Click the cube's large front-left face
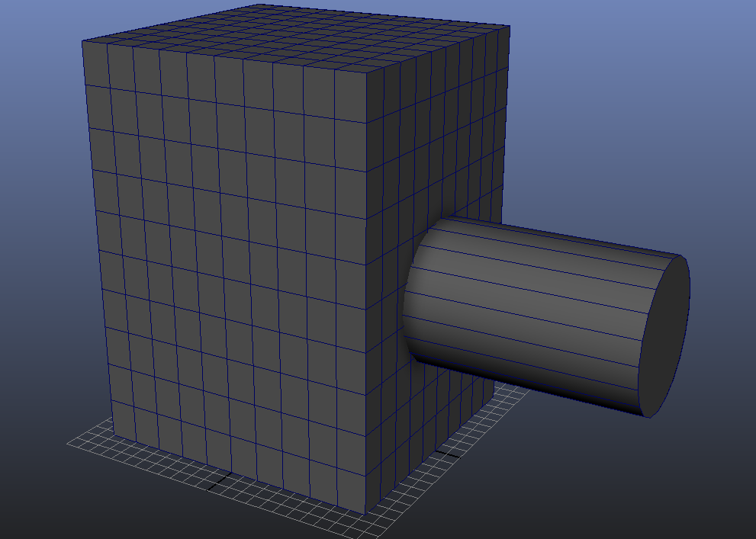The width and height of the screenshot is (756, 539). click(x=229, y=267)
